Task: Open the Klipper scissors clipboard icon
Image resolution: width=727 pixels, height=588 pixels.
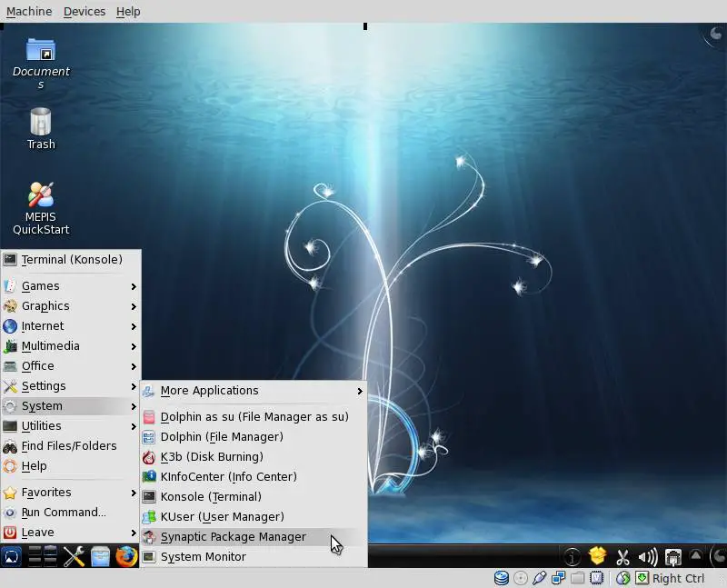Action: point(622,556)
